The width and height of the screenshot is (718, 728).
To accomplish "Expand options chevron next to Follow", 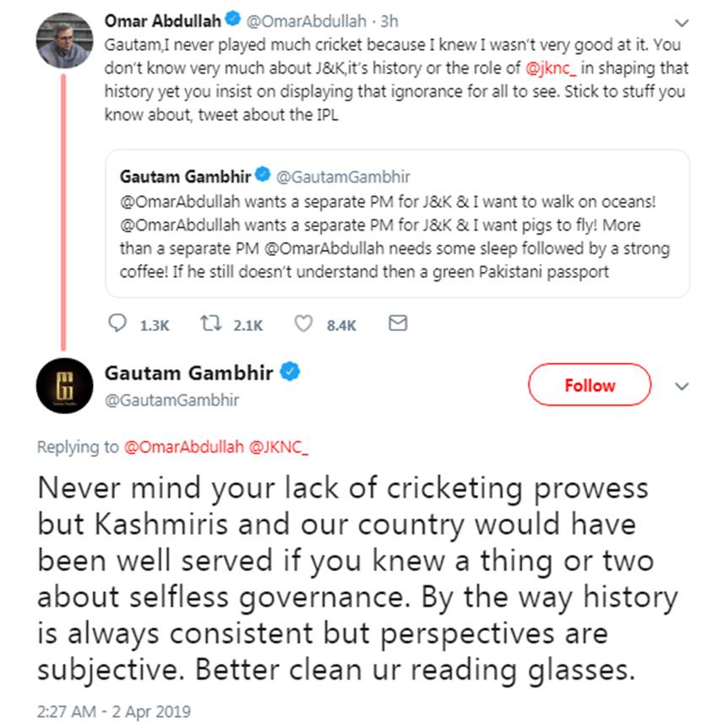I will [x=682, y=386].
